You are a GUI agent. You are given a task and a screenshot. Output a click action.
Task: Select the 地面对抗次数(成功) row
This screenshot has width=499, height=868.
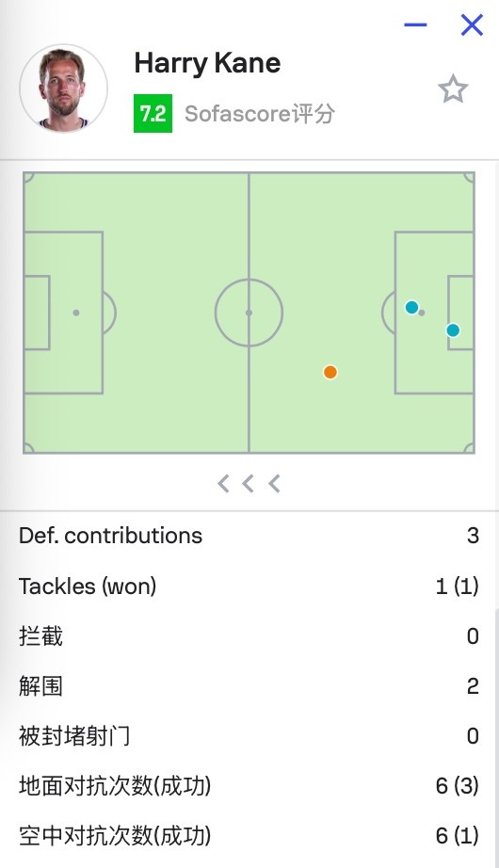click(x=249, y=786)
